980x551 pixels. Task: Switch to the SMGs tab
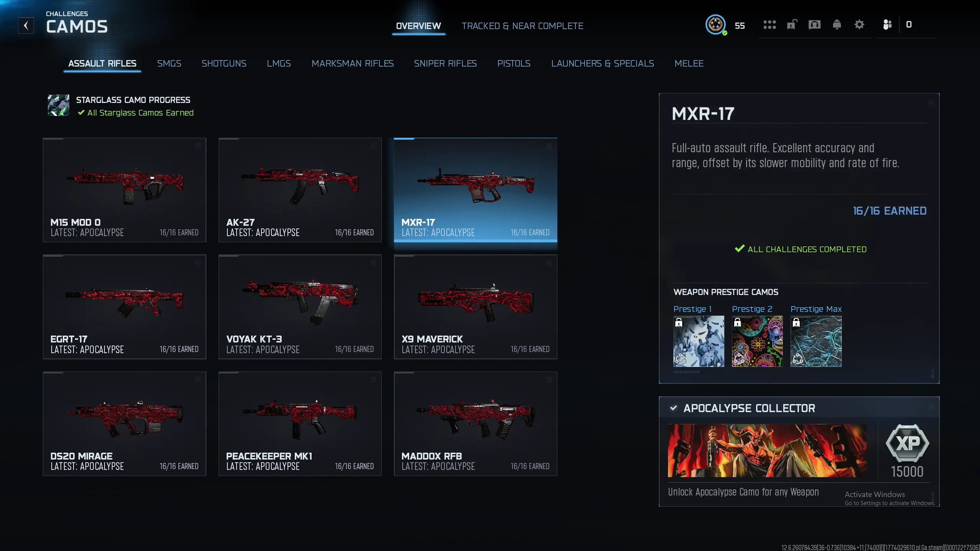pyautogui.click(x=169, y=64)
